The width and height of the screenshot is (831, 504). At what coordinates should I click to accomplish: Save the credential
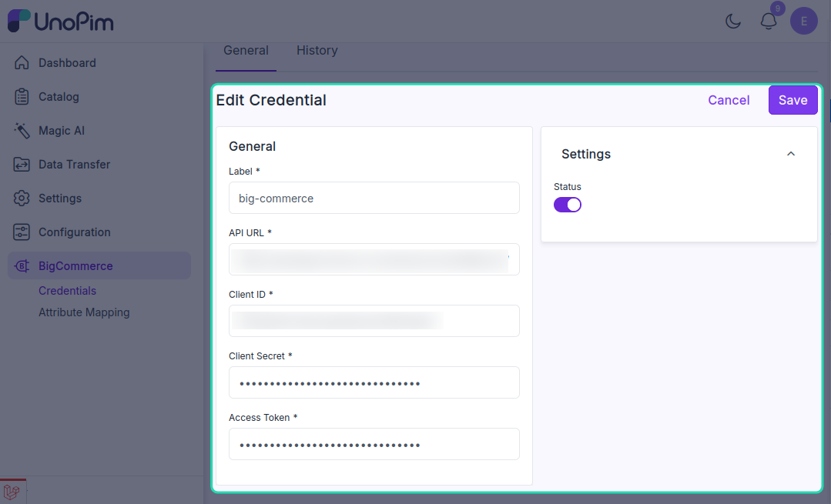tap(792, 100)
